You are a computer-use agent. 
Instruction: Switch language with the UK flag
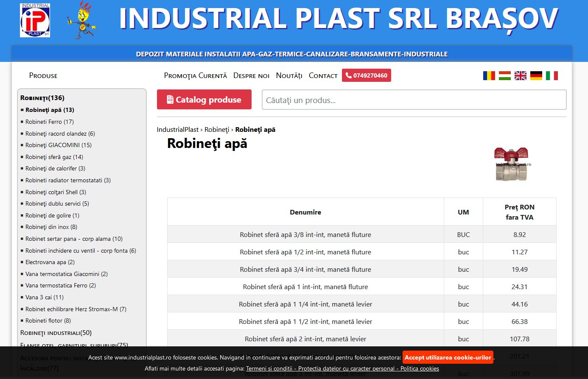coord(521,76)
